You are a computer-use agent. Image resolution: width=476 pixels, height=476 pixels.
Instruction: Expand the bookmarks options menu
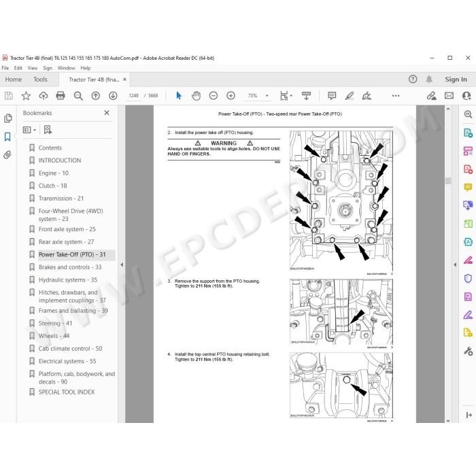tap(29, 130)
